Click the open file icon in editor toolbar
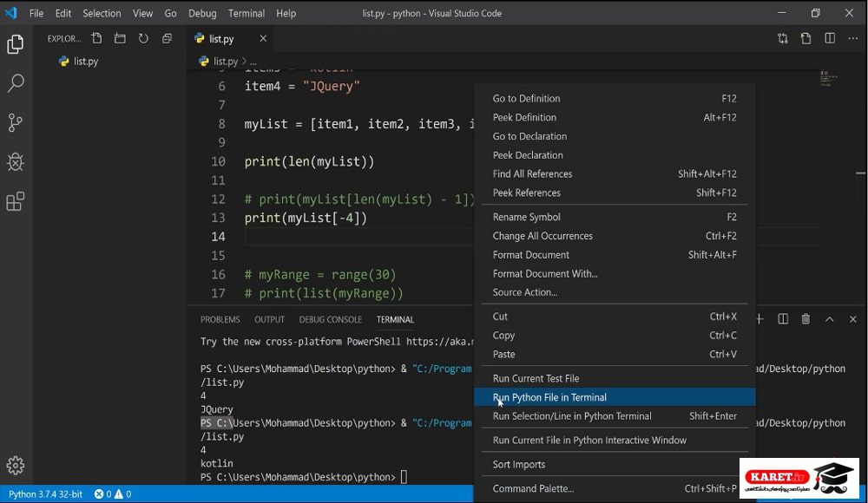Viewport: 868px width, 503px height. click(x=806, y=38)
